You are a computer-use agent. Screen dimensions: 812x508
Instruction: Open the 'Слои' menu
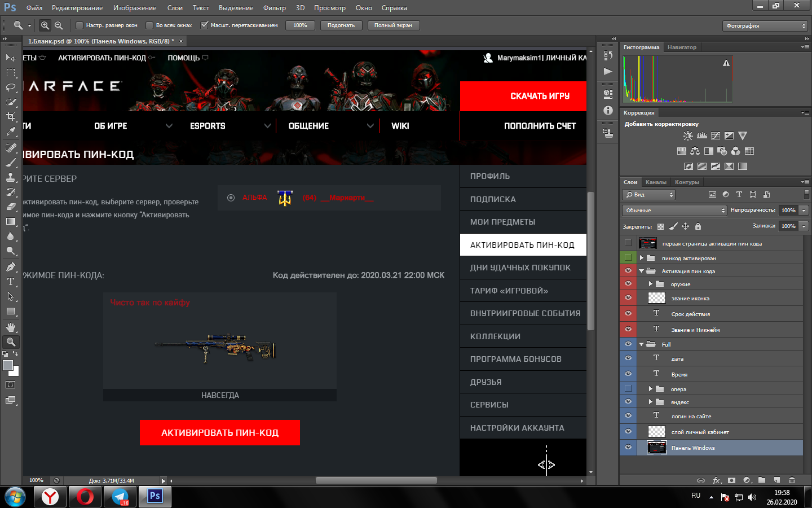(175, 8)
